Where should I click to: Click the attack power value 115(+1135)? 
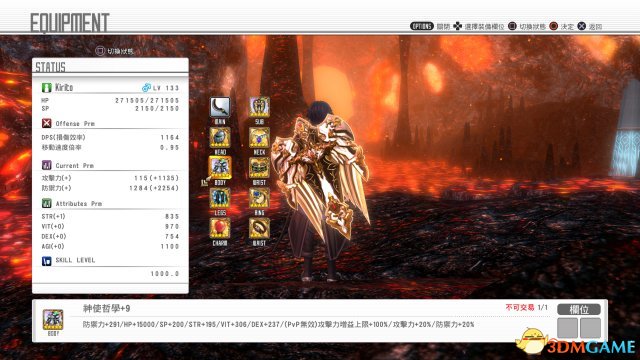point(157,178)
